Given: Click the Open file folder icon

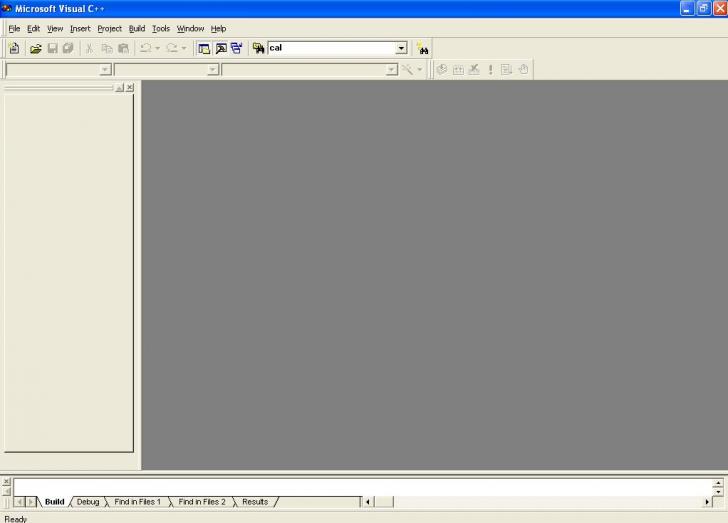Looking at the screenshot, I should 36,48.
